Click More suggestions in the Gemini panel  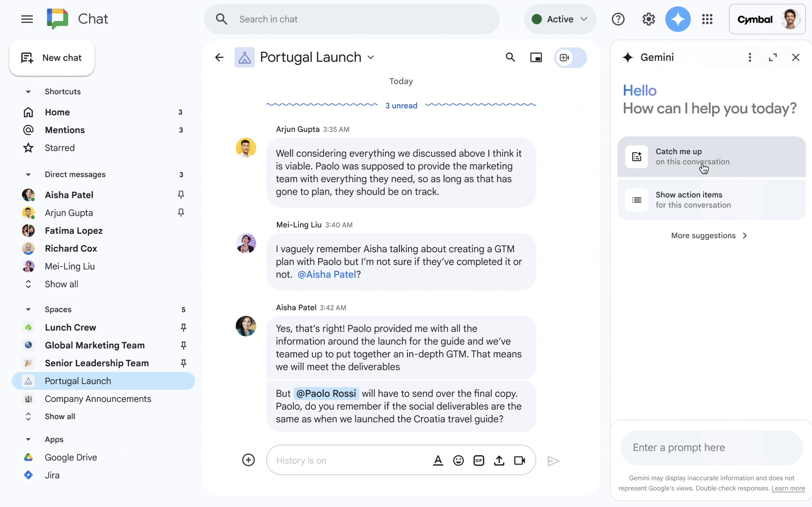pos(709,235)
